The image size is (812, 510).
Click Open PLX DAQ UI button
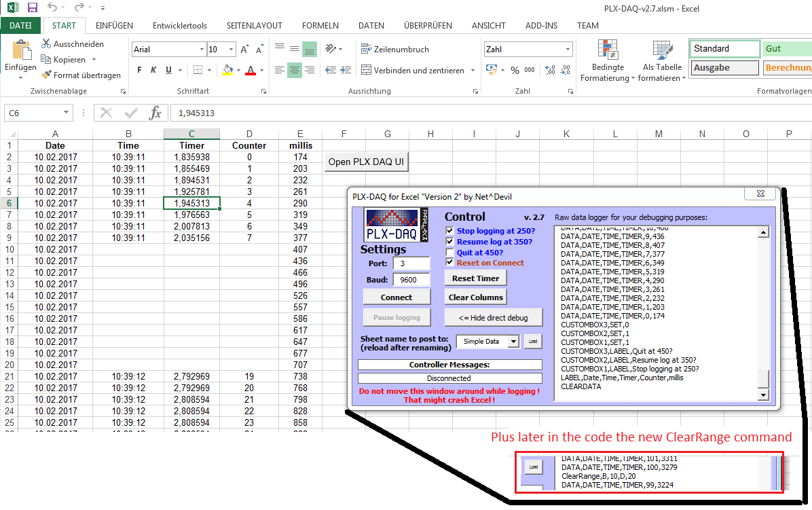click(366, 162)
